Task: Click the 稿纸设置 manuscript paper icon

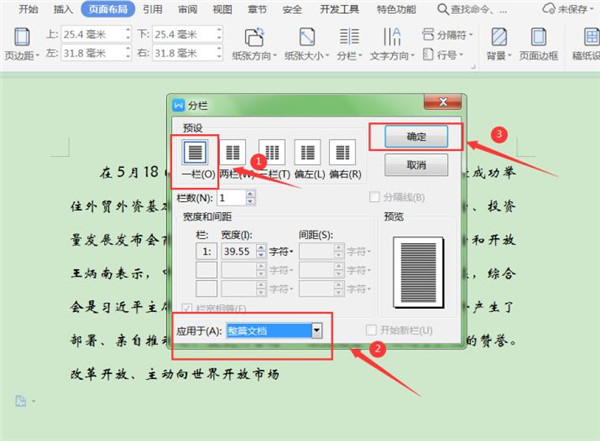Action: click(591, 37)
